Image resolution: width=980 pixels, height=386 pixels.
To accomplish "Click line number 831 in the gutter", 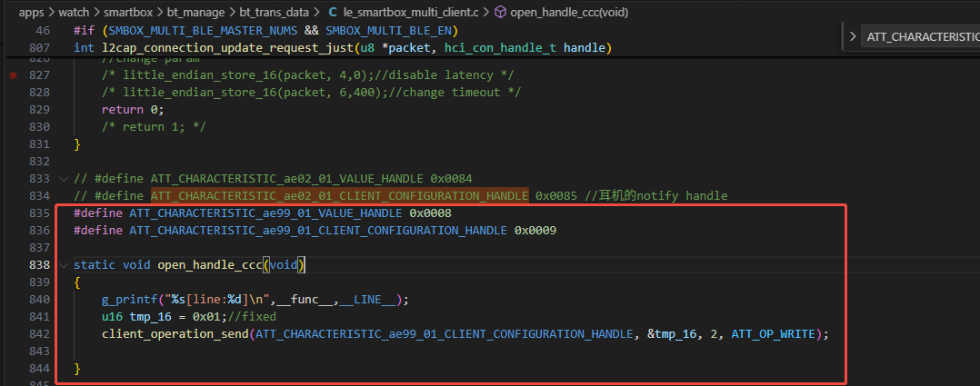I will 39,144.
